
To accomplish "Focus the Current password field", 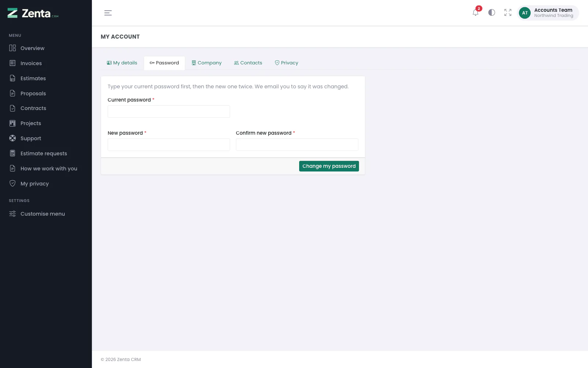I will click(169, 112).
